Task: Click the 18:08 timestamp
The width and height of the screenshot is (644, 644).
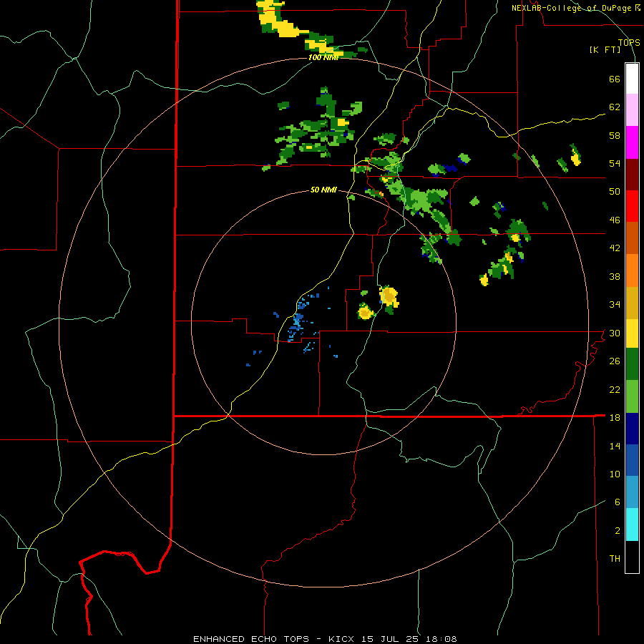Action: coord(441,639)
